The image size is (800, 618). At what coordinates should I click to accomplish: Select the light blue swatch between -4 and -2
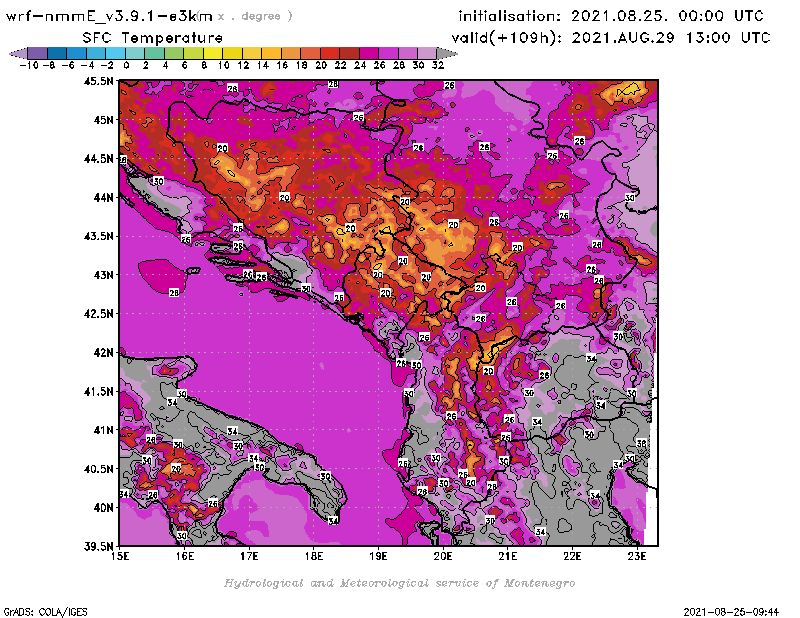click(x=95, y=53)
